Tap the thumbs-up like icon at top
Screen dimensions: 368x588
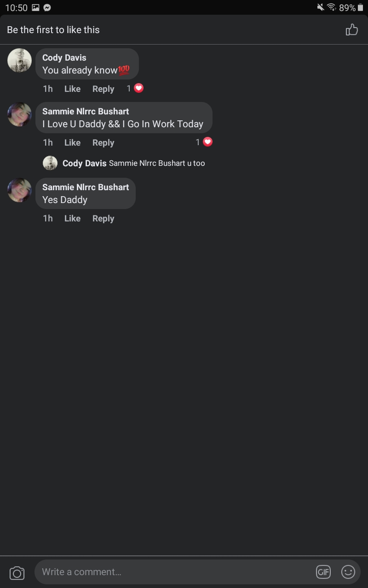pyautogui.click(x=352, y=30)
